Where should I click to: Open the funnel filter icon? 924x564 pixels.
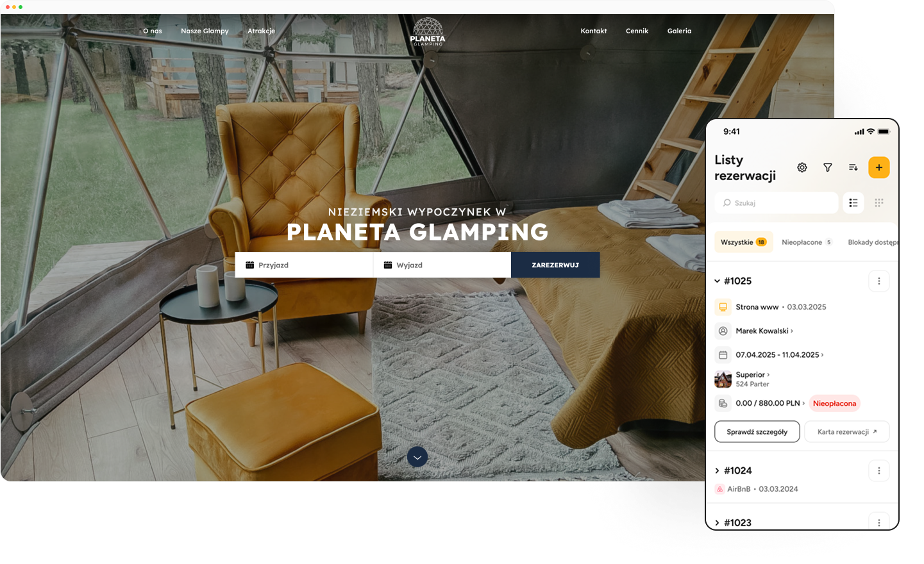pos(828,167)
